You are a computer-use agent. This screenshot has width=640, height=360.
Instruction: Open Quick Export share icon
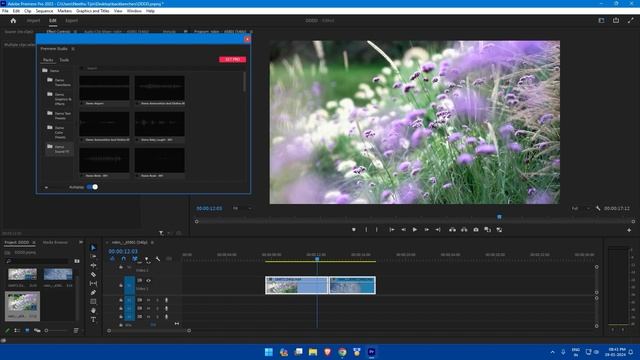click(x=616, y=20)
